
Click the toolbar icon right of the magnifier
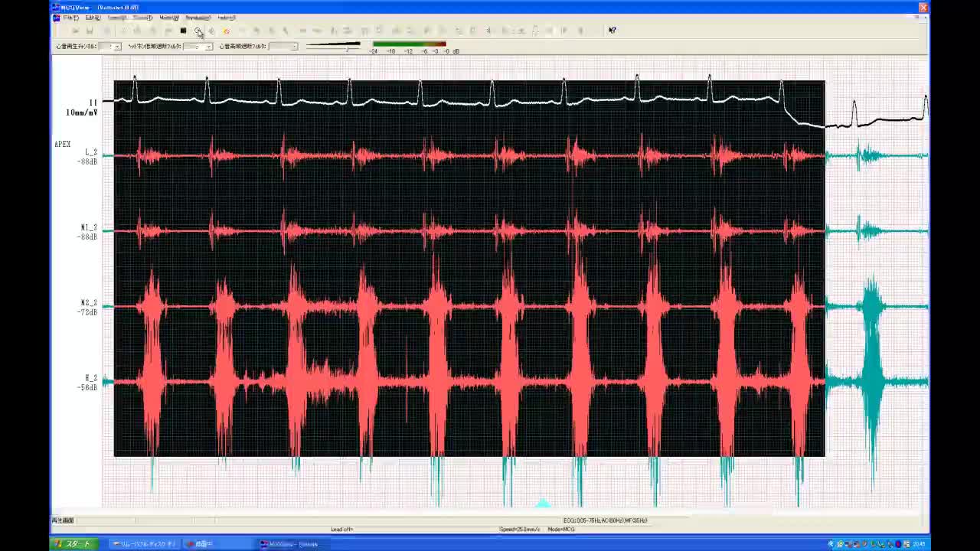(211, 31)
